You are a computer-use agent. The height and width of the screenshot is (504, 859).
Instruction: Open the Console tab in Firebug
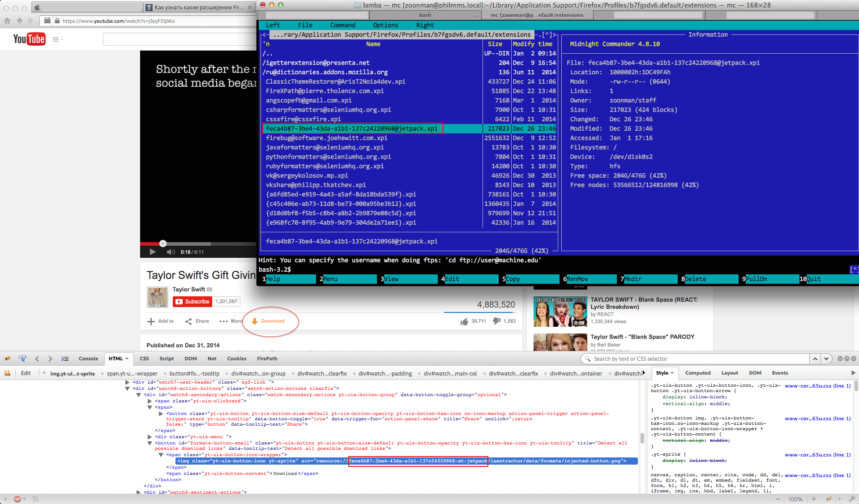tap(88, 359)
